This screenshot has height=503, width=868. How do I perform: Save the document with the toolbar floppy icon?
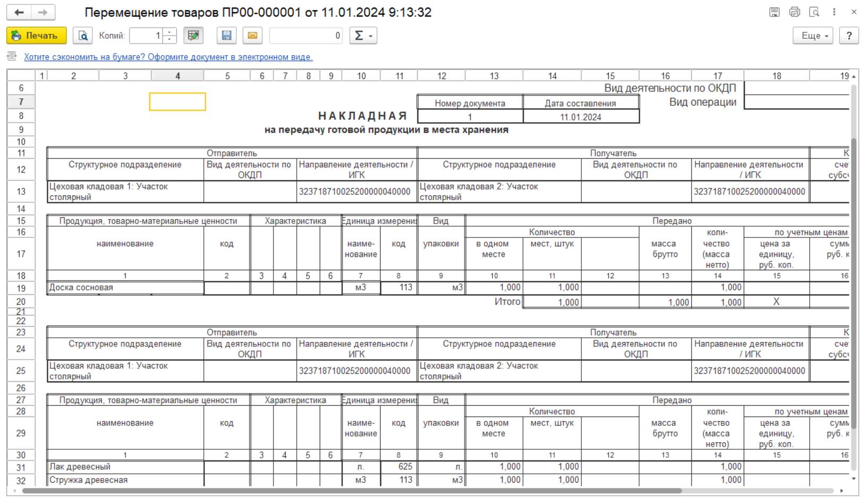pyautogui.click(x=227, y=36)
